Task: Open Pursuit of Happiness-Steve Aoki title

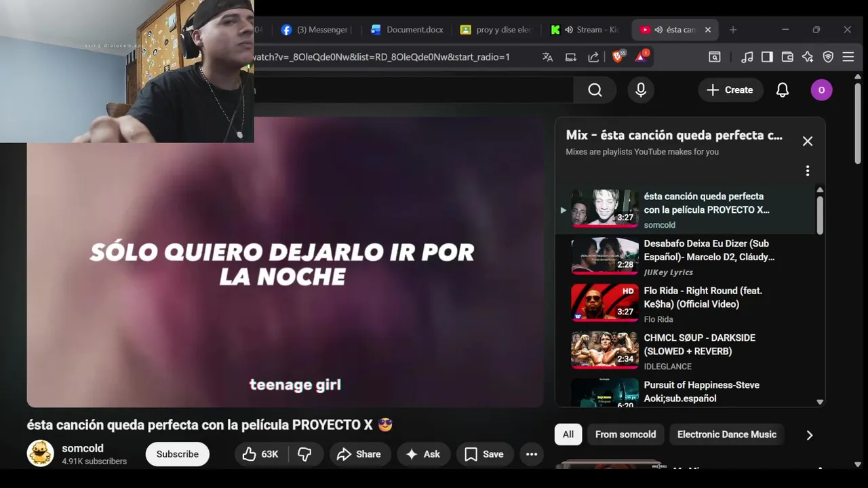Action: pyautogui.click(x=701, y=392)
